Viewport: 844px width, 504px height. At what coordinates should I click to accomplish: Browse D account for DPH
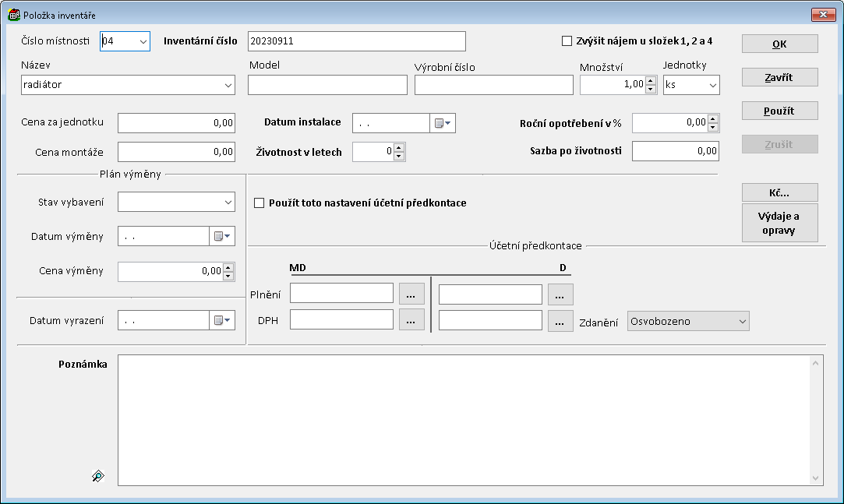(x=560, y=320)
